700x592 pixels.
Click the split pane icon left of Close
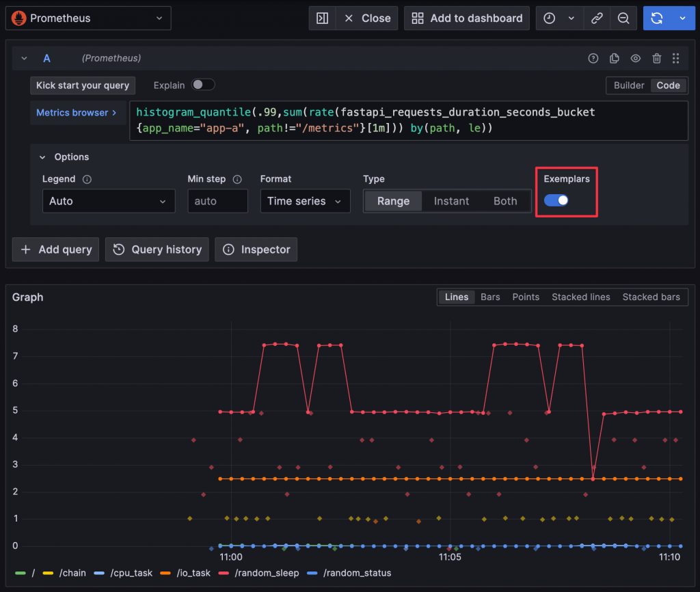point(323,18)
